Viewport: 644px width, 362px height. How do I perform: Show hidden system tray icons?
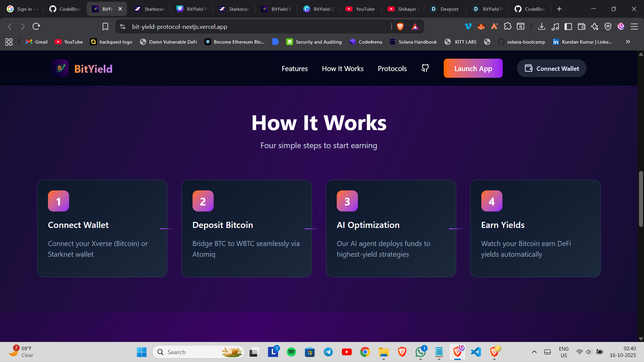pos(534,352)
